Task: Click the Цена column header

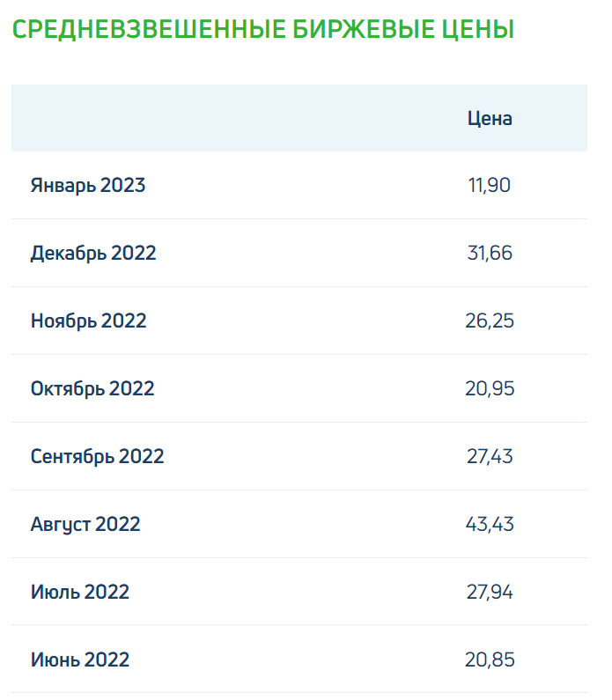Action: pyautogui.click(x=490, y=119)
